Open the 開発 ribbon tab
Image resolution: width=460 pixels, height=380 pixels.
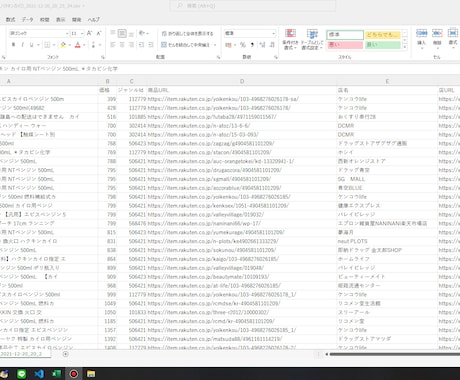(77, 20)
